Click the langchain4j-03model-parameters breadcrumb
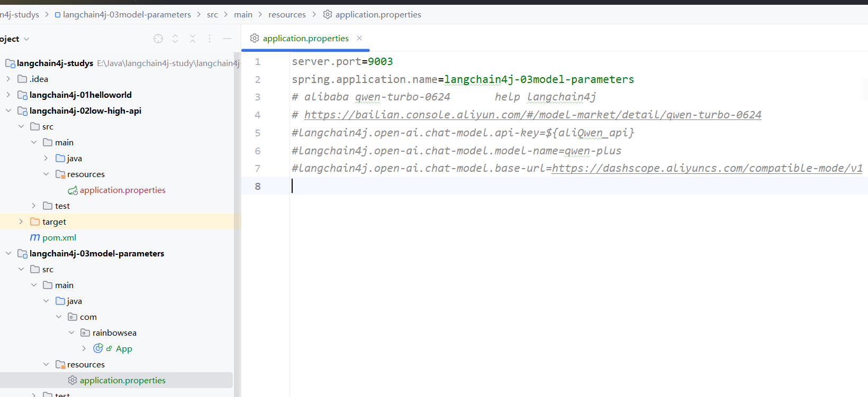 (127, 14)
